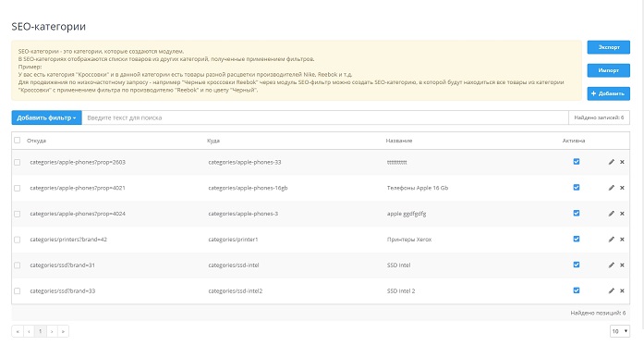Image resolution: width=644 pixels, height=358 pixels.
Task: Jump to the last page in pagination
Action: 63,331
